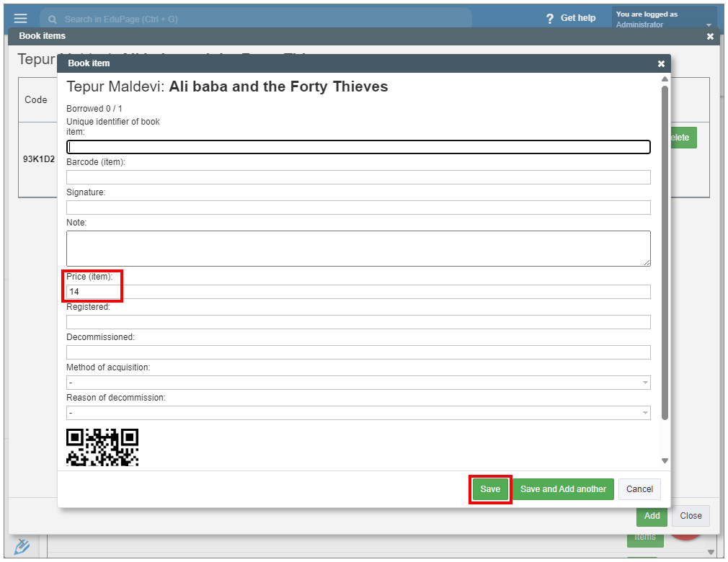Click the Get help question mark icon

point(550,18)
